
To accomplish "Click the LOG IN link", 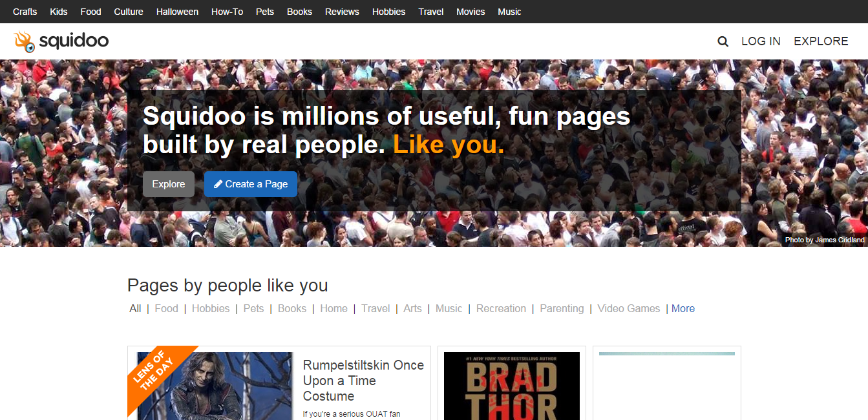I will (x=761, y=41).
